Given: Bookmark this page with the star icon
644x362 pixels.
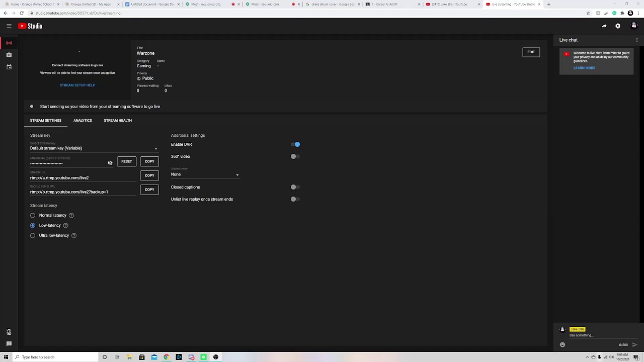Looking at the screenshot, I should tap(588, 13).
